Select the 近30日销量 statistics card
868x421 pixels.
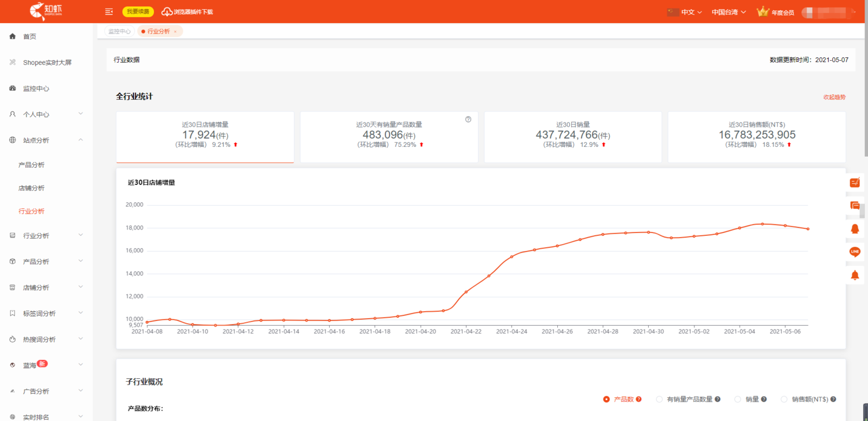tap(572, 137)
